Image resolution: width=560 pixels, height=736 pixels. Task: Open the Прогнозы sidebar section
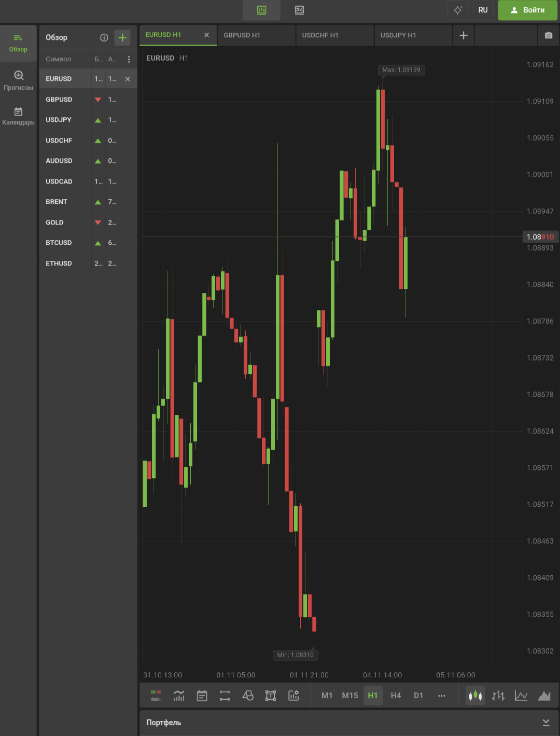(18, 80)
